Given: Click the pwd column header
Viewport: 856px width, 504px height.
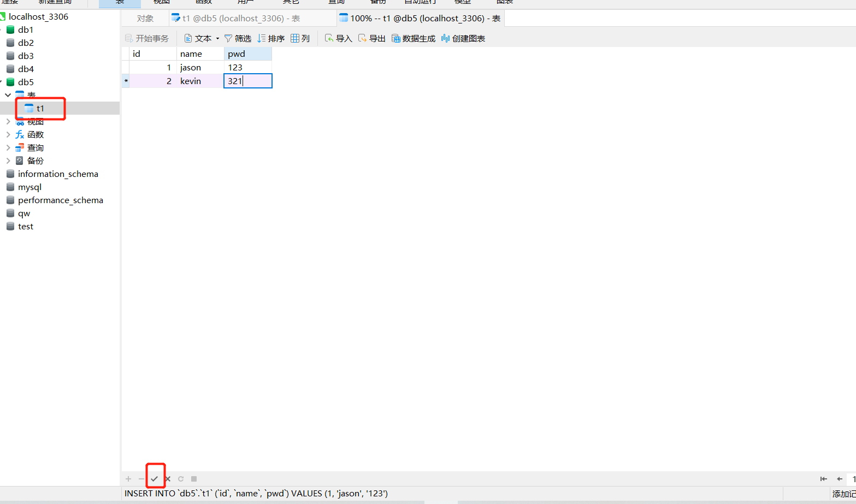Looking at the screenshot, I should pos(248,54).
